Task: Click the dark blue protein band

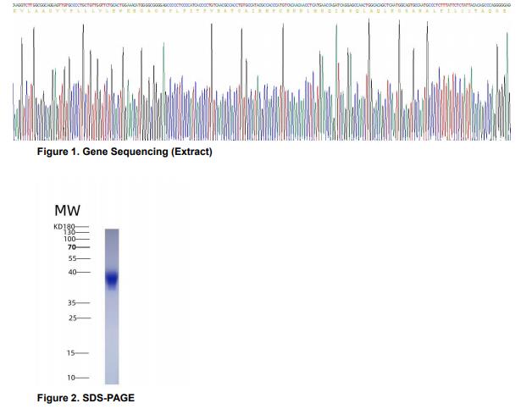Action: [x=111, y=278]
